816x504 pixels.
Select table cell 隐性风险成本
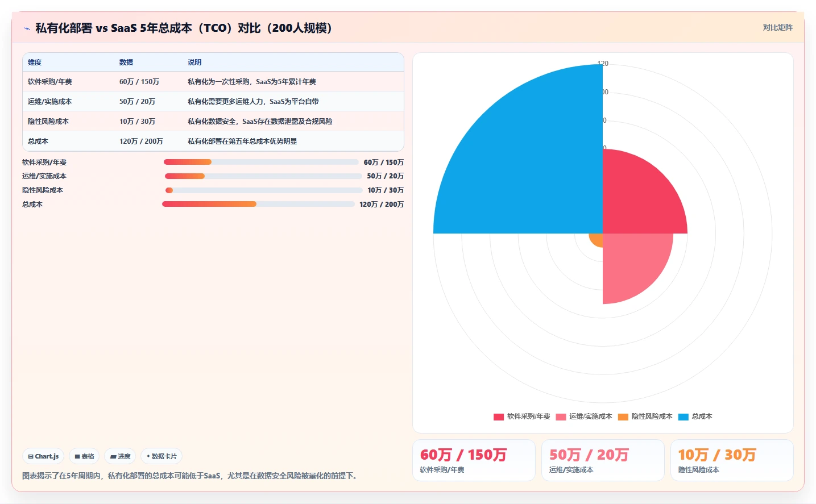point(48,122)
